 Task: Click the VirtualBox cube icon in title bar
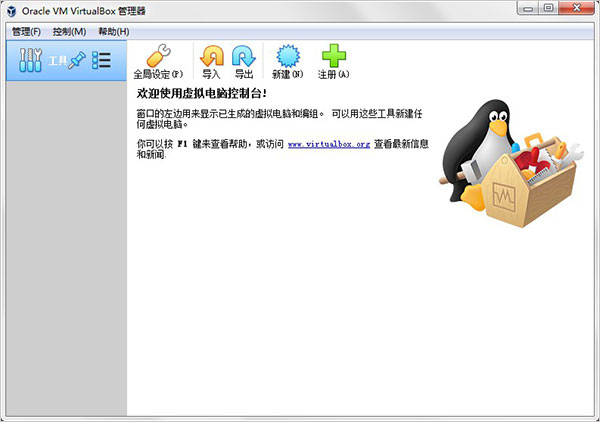pyautogui.click(x=12, y=11)
